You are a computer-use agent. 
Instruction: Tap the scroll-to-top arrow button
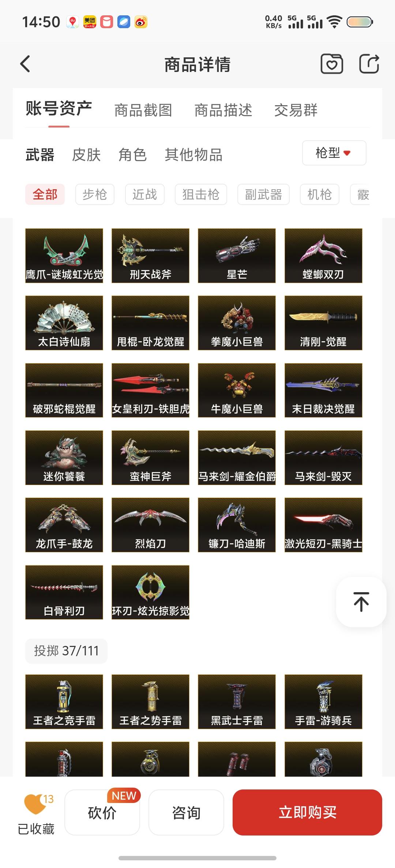[361, 602]
